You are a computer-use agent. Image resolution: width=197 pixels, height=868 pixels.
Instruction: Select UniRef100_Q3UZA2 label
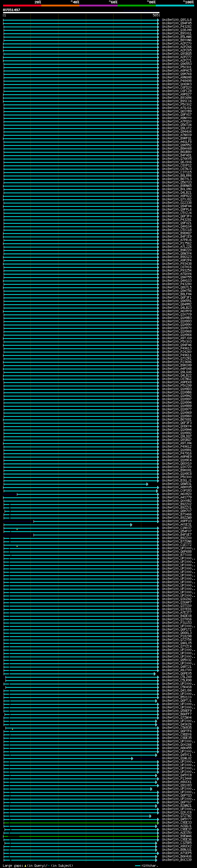(177, 599)
